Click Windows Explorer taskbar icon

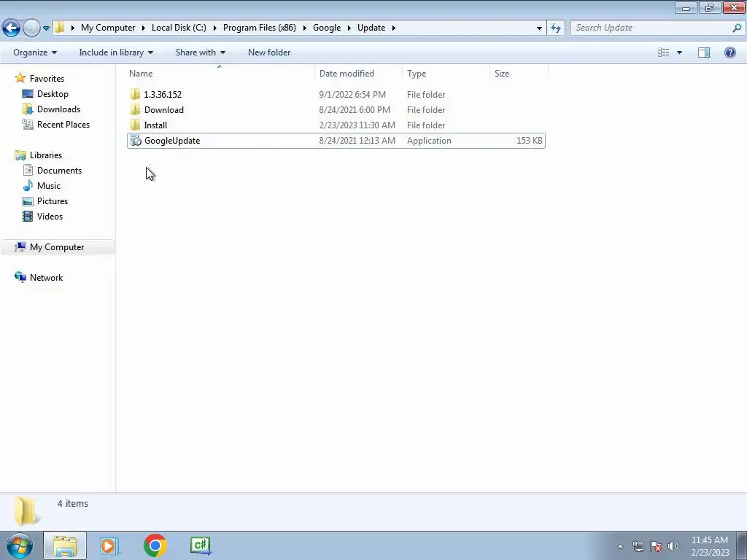65,545
